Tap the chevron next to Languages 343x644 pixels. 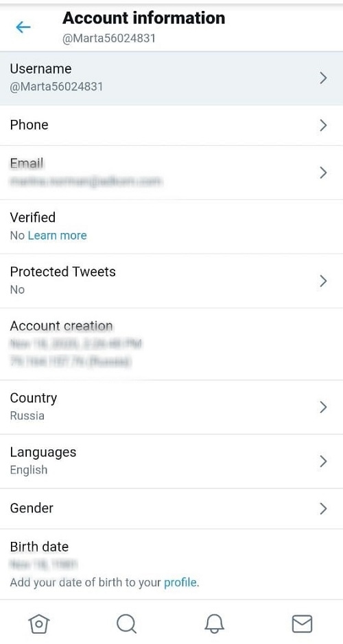point(323,461)
